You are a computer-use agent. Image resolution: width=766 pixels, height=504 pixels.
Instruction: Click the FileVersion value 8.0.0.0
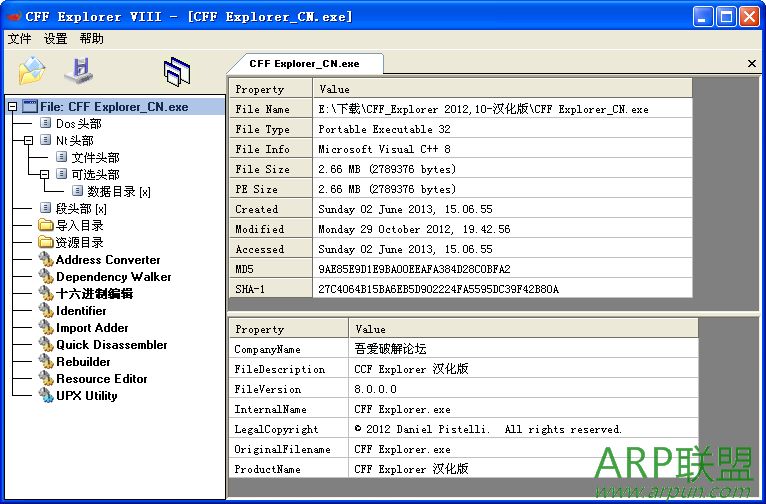375,389
